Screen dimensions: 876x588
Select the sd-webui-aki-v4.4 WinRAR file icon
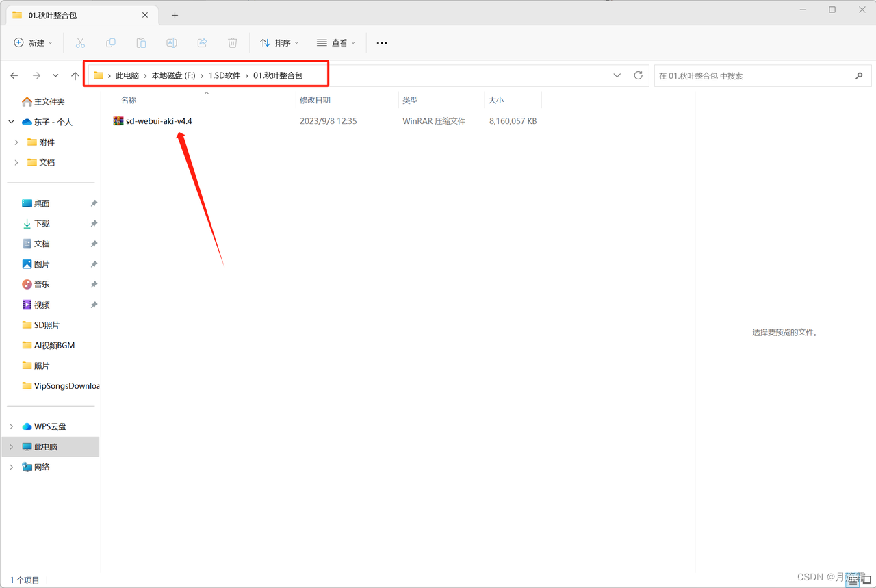click(118, 121)
